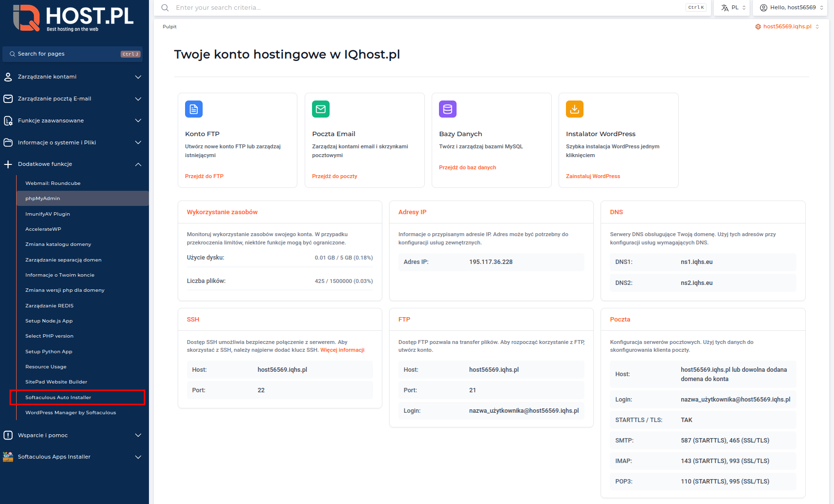
Task: Click the purple Bazy Danych database icon
Action: click(447, 109)
